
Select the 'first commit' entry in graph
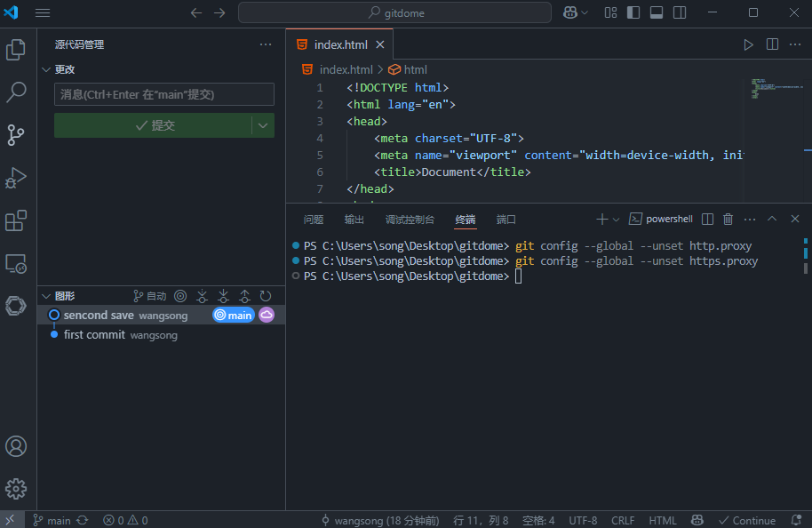click(x=94, y=335)
